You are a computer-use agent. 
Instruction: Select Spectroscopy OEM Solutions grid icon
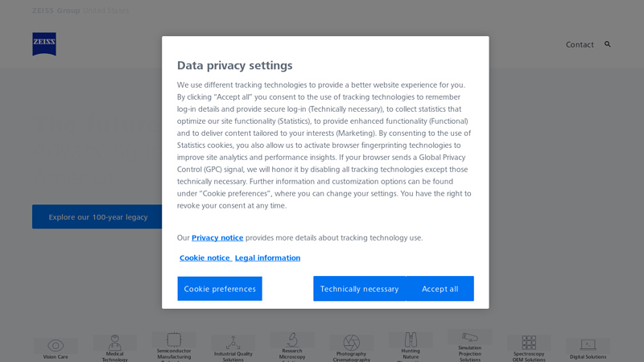point(529,343)
